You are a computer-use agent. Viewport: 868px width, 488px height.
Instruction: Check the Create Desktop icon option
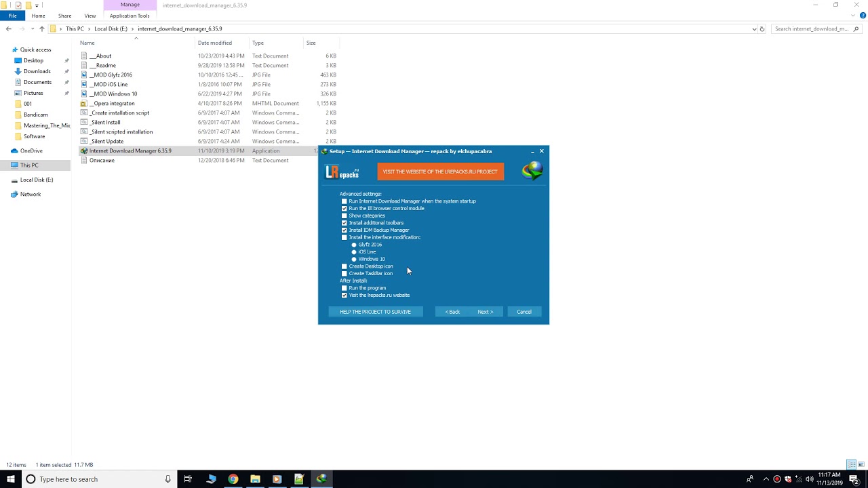pos(344,266)
